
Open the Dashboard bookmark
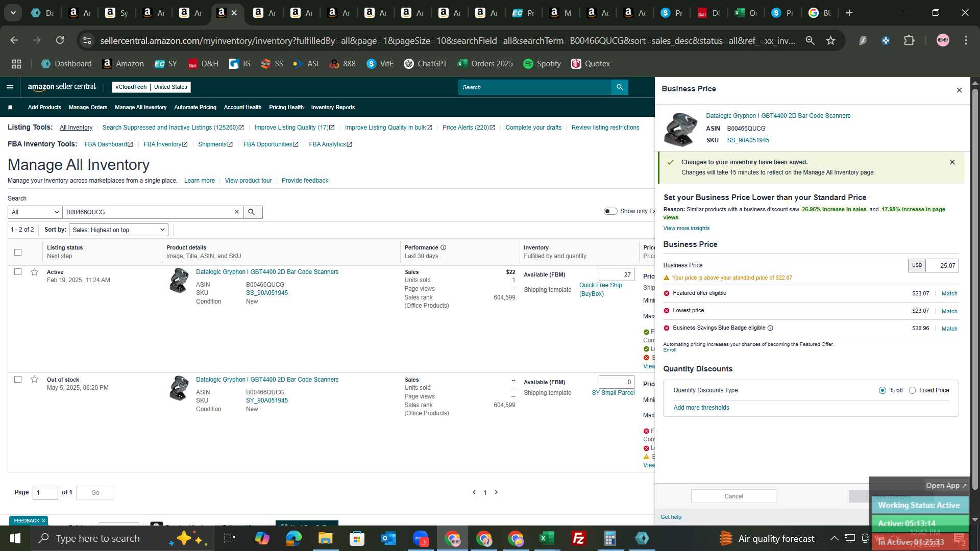pos(66,64)
